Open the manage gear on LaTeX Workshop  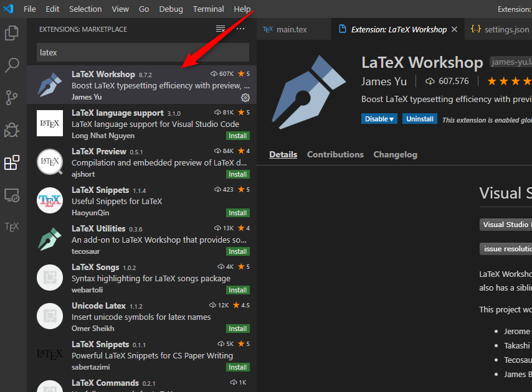point(245,97)
